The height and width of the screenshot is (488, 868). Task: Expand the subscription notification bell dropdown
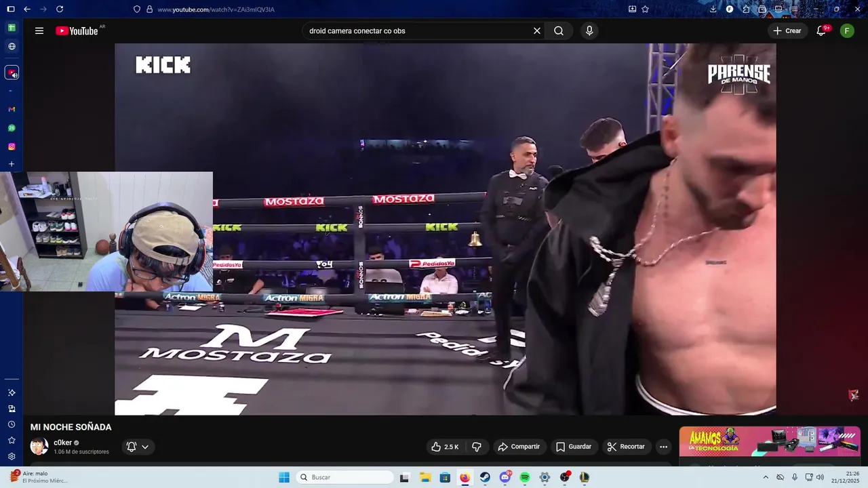(x=138, y=447)
